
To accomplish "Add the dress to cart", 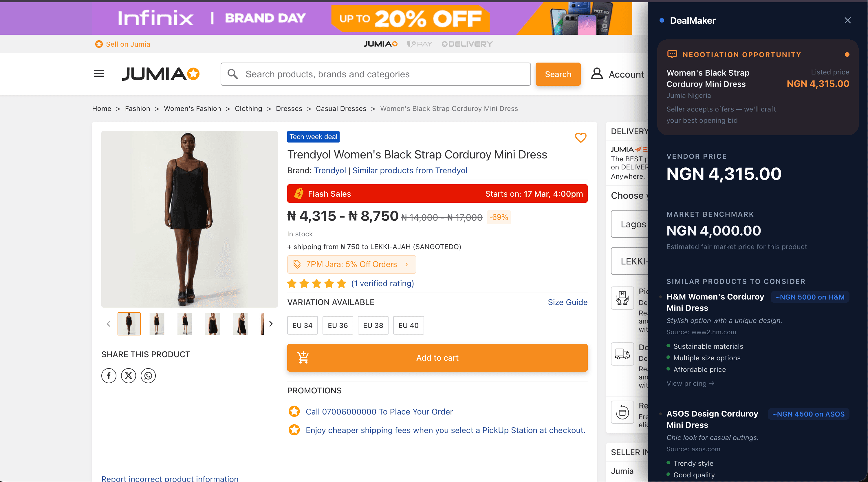I will tap(437, 358).
